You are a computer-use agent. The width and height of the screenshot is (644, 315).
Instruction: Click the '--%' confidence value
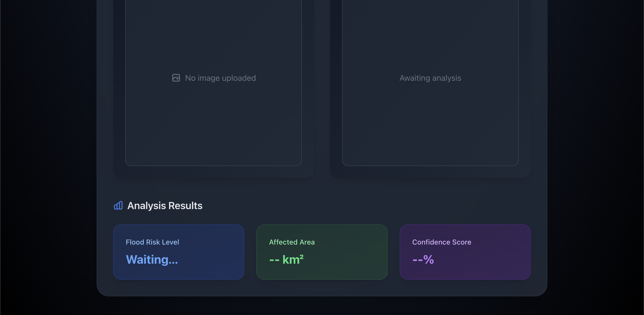(423, 259)
